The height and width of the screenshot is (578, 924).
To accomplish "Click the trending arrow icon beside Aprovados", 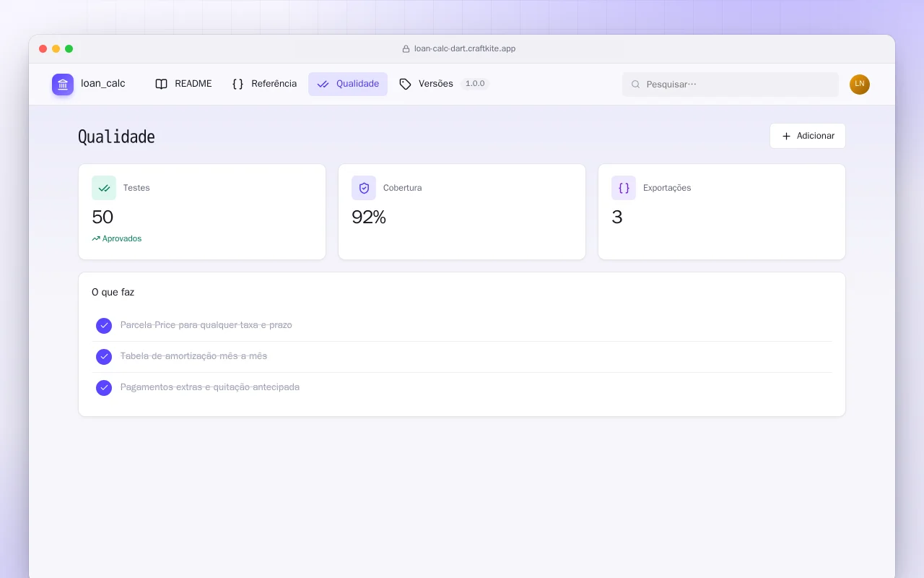I will (96, 238).
